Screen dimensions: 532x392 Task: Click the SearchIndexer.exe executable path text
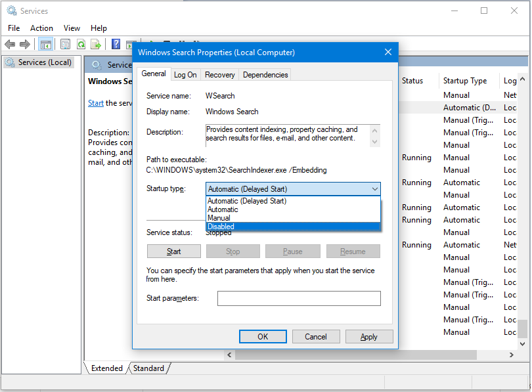tap(236, 170)
